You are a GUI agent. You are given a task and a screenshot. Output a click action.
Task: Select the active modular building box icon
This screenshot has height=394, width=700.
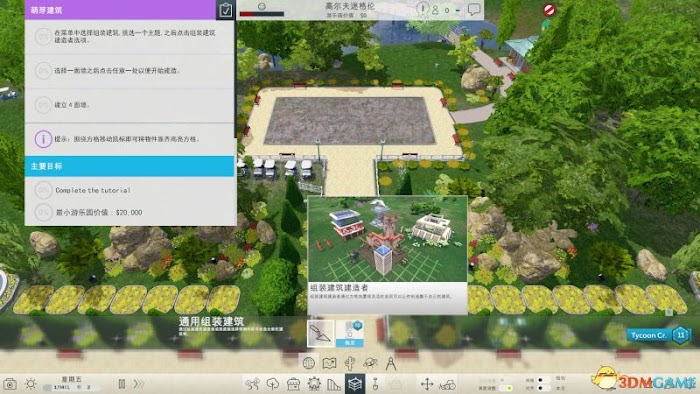(355, 384)
